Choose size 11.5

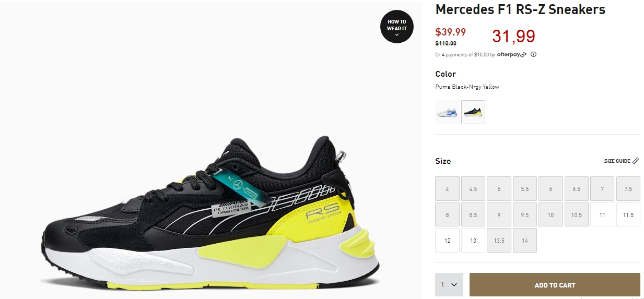[628, 215]
